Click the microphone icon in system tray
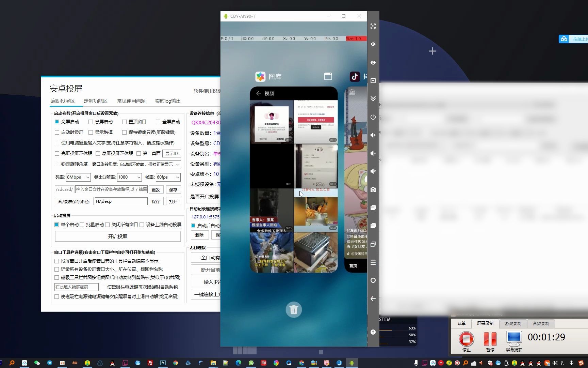This screenshot has height=368, width=588. 416,363
